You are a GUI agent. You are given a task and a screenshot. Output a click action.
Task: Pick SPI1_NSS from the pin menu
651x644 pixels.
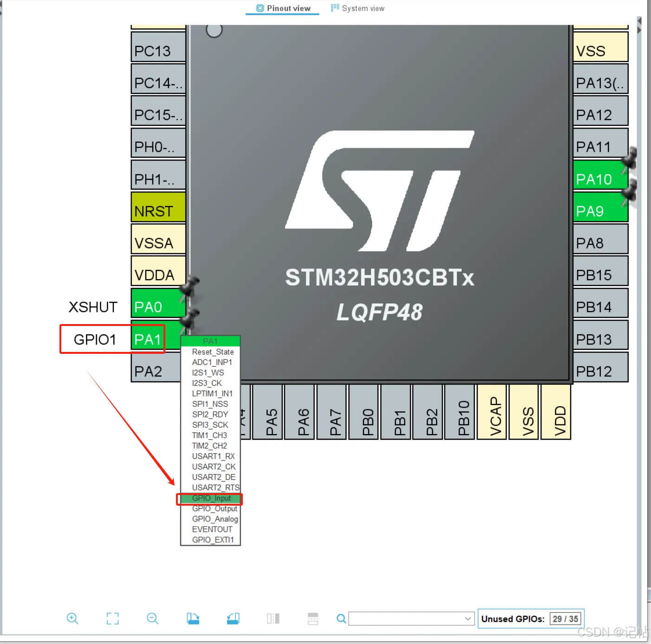pos(210,404)
